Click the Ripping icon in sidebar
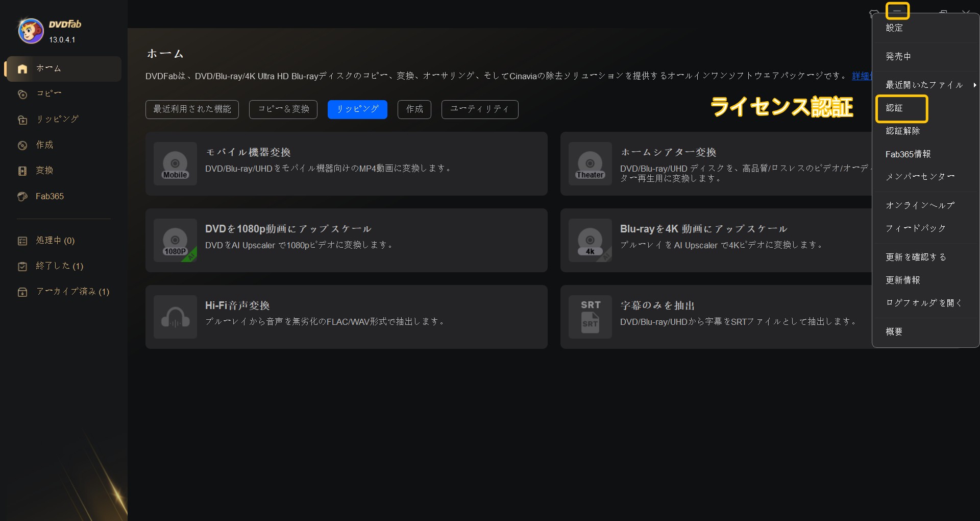Image resolution: width=980 pixels, height=521 pixels. coord(22,120)
